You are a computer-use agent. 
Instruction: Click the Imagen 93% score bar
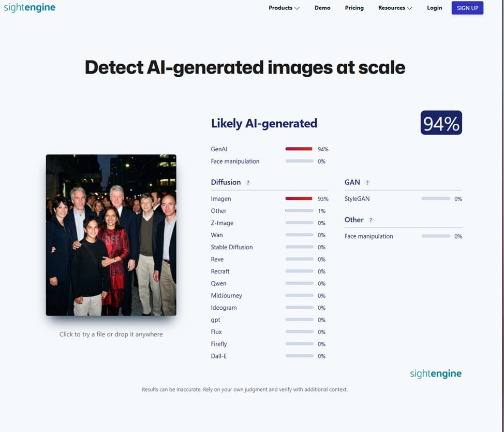pyautogui.click(x=299, y=199)
